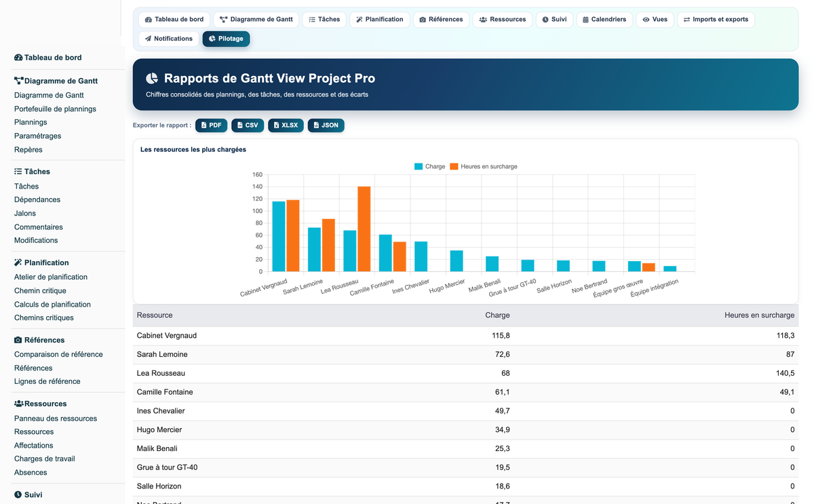Image resolution: width=814 pixels, height=504 pixels.
Task: Open the Références tab
Action: (x=441, y=20)
